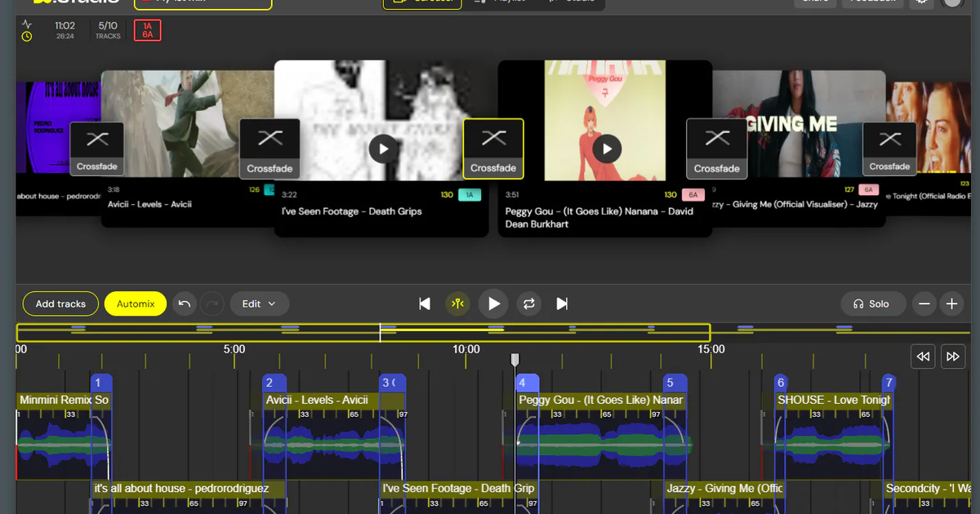The width and height of the screenshot is (980, 514).
Task: Click the headphones icon in the Solo button
Action: 860,304
